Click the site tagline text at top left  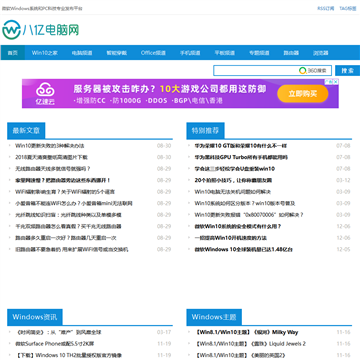click(42, 8)
